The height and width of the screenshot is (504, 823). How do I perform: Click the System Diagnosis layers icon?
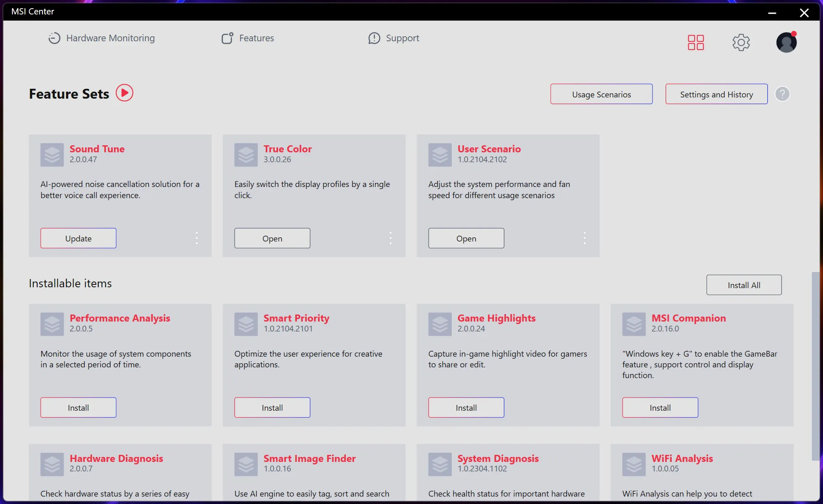(x=440, y=464)
